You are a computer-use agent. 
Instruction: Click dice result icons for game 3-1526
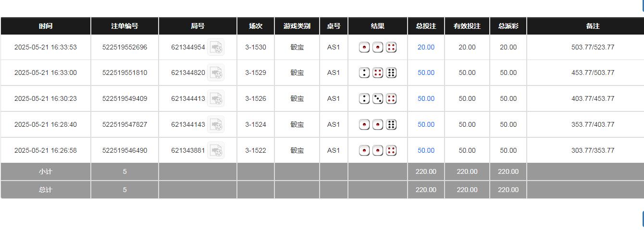click(378, 99)
